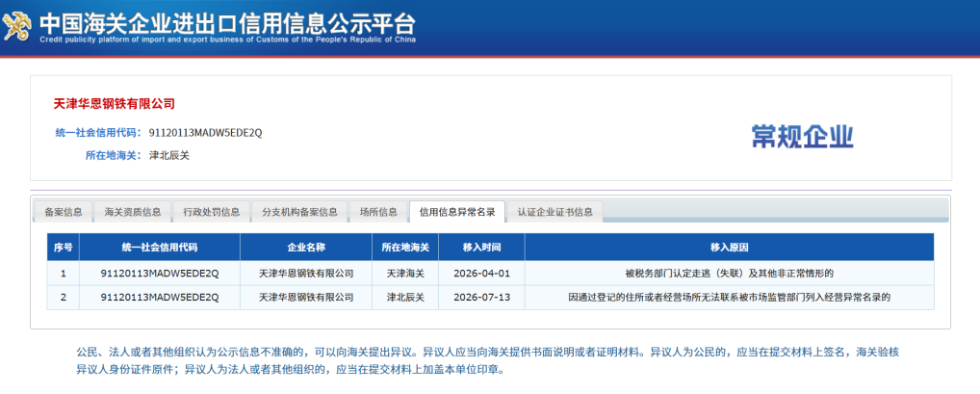Click the reason 被税务部门认定走逃（失联）
Viewport: 980px width, 394px height.
730,274
